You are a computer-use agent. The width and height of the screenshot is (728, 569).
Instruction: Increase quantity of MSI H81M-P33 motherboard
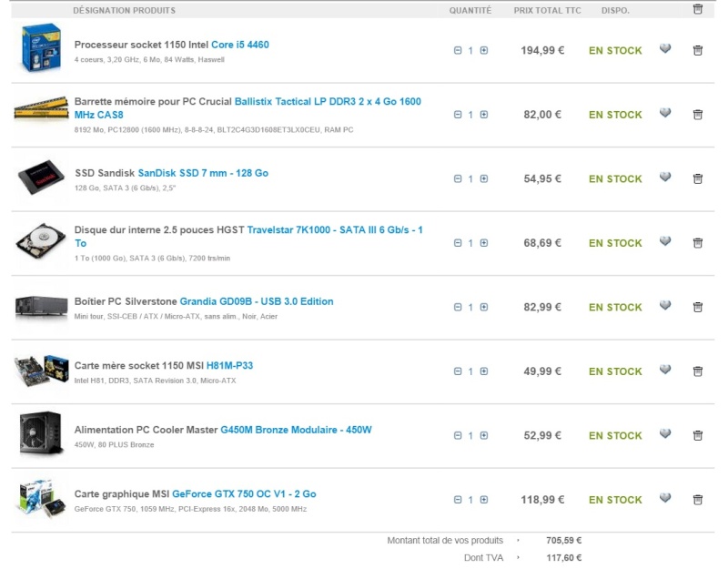pos(484,371)
